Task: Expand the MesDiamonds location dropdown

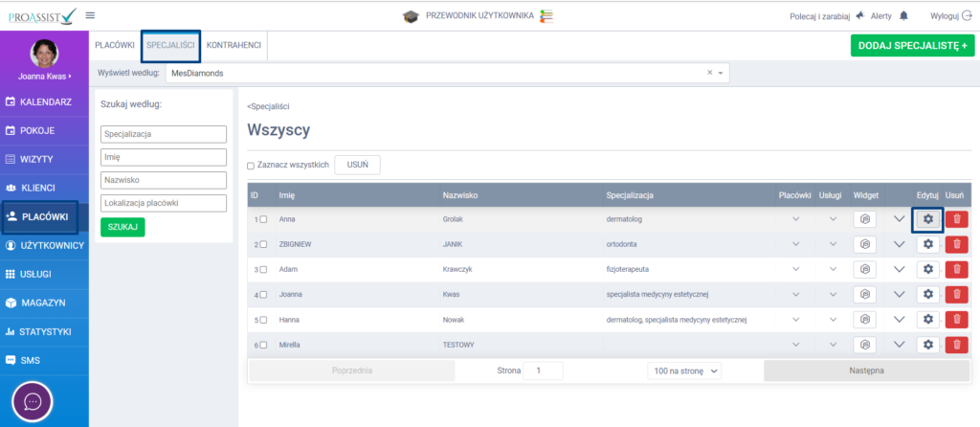Action: click(721, 73)
